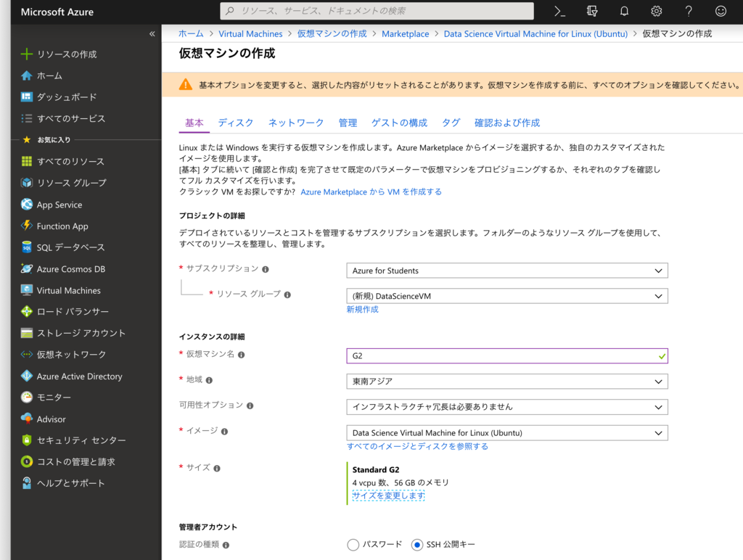The width and height of the screenshot is (743, 560).
Task: Click info icon next to イメージ
Action: coord(224,432)
